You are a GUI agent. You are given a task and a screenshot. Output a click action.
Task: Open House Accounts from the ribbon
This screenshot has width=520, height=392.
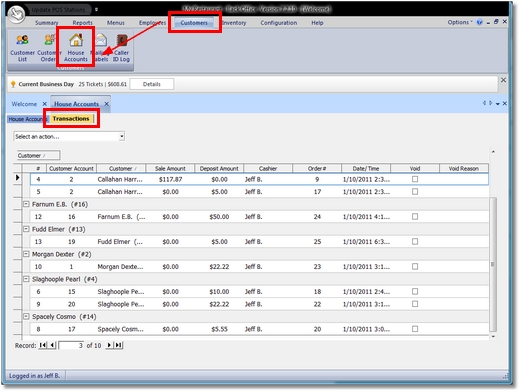pos(76,48)
